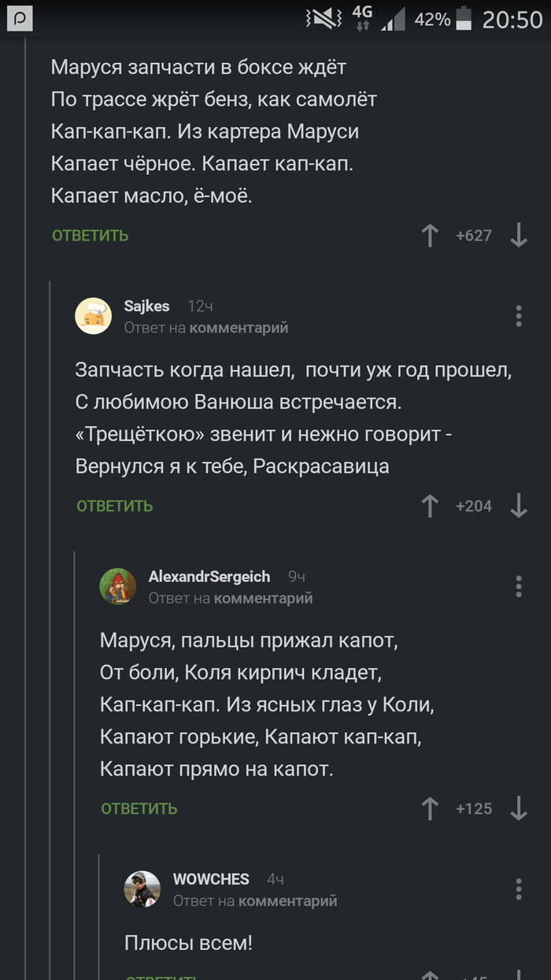Upvote the top poem comment with +627 rating

pyautogui.click(x=430, y=236)
